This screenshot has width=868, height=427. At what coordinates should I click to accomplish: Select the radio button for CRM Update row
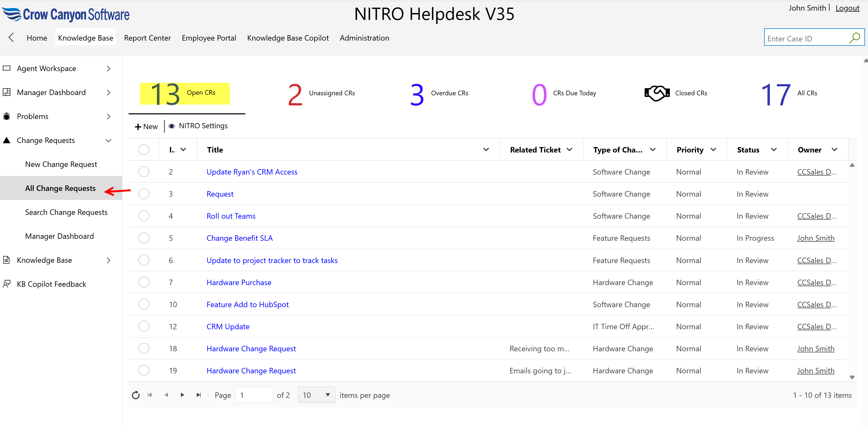pos(144,326)
